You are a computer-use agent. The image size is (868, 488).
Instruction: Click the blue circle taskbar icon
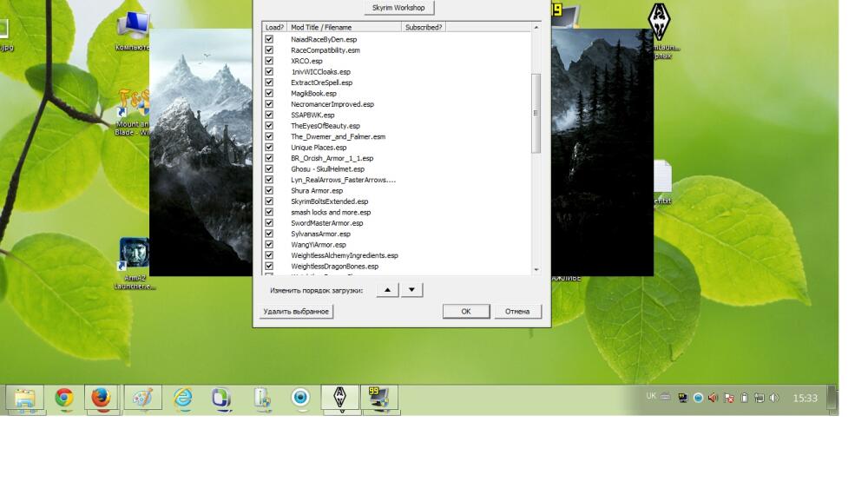[300, 398]
